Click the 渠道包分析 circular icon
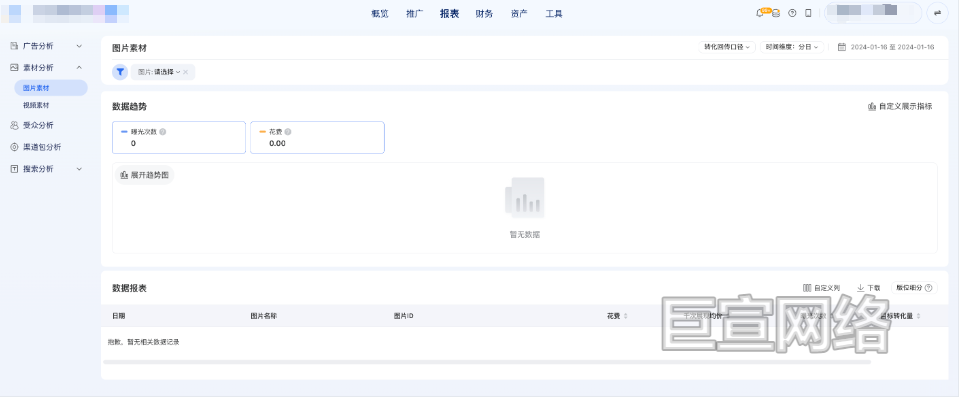 (14, 147)
